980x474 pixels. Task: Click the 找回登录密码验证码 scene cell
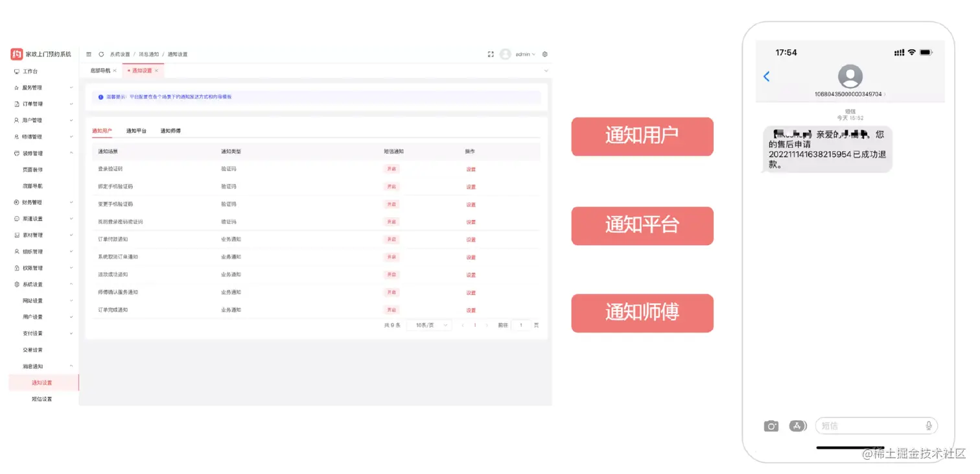tap(120, 222)
